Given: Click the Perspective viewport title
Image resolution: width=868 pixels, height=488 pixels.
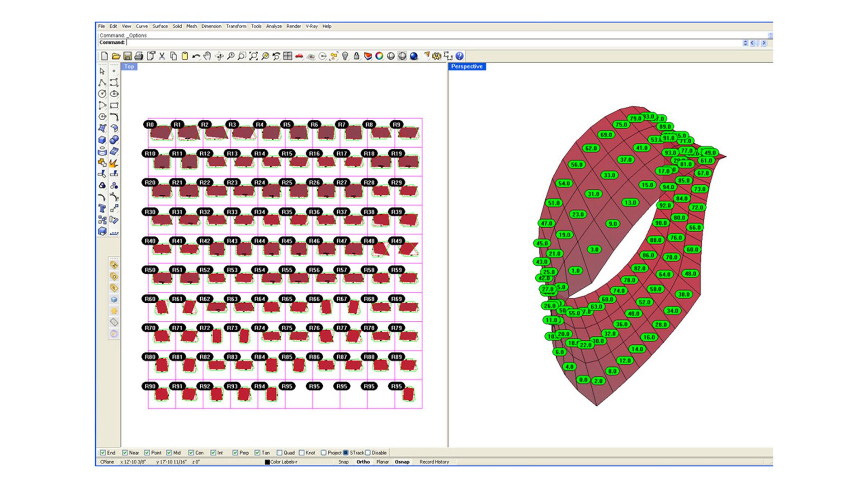Looking at the screenshot, I should point(467,66).
